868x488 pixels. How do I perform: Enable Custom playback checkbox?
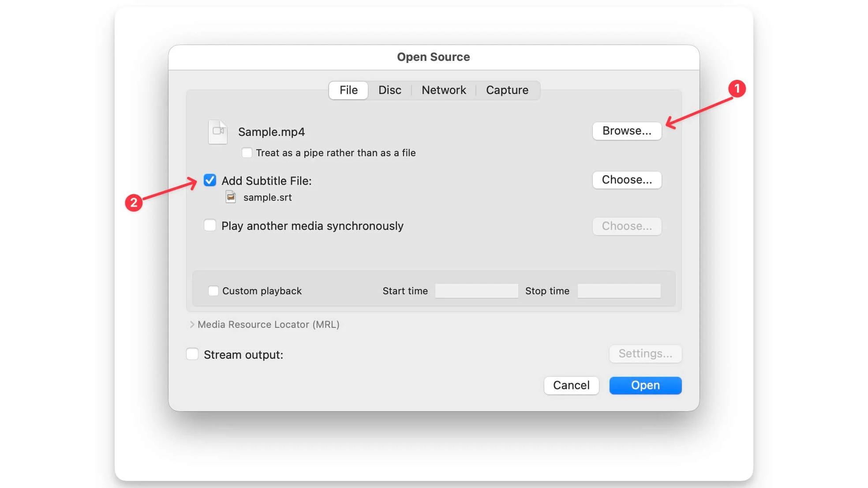213,291
